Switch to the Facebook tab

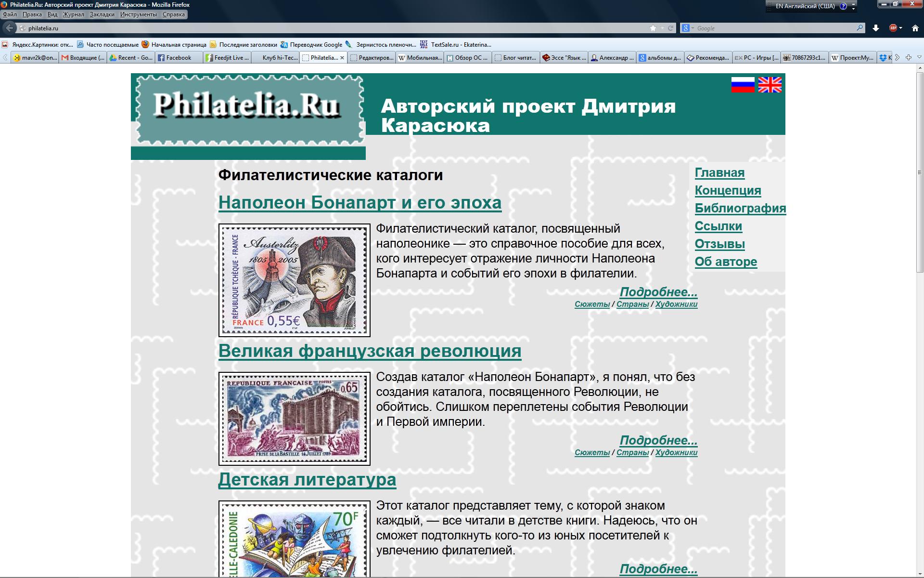pos(178,58)
